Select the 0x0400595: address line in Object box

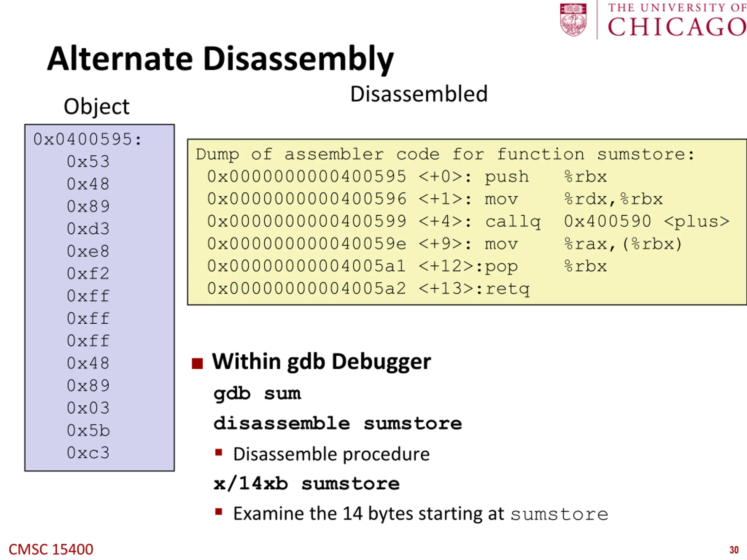pyautogui.click(x=88, y=139)
